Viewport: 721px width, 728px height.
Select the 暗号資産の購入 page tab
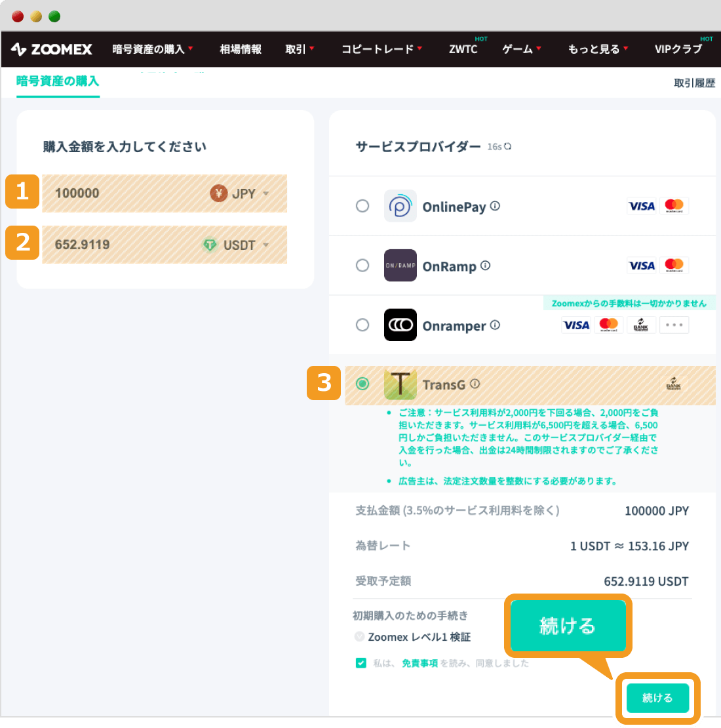tap(58, 81)
